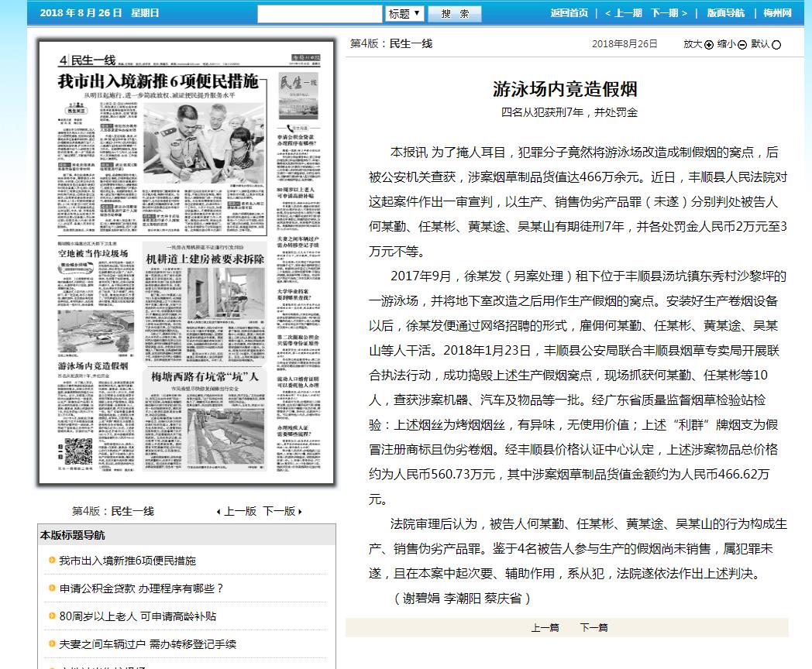Click bullet icon beside 80周岁以上老人 title
Viewport: 812px width, 669px height.
[x=52, y=616]
